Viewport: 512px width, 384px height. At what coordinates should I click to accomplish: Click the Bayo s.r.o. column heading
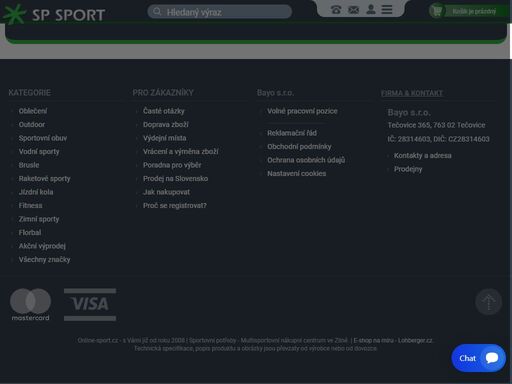point(275,93)
